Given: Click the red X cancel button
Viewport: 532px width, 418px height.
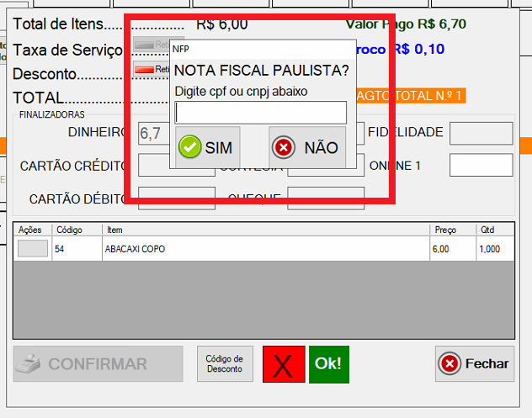Looking at the screenshot, I should [x=284, y=364].
